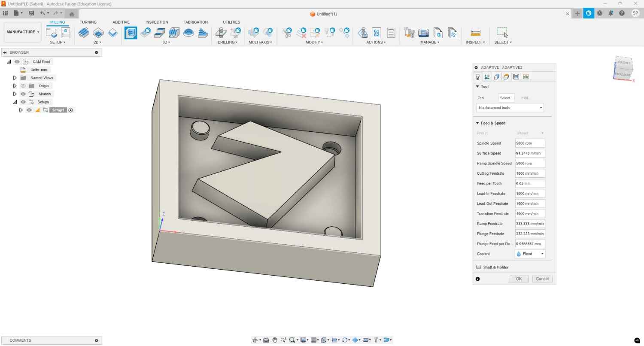Click the Select window selection icon
The height and width of the screenshot is (346, 644).
pyautogui.click(x=502, y=33)
